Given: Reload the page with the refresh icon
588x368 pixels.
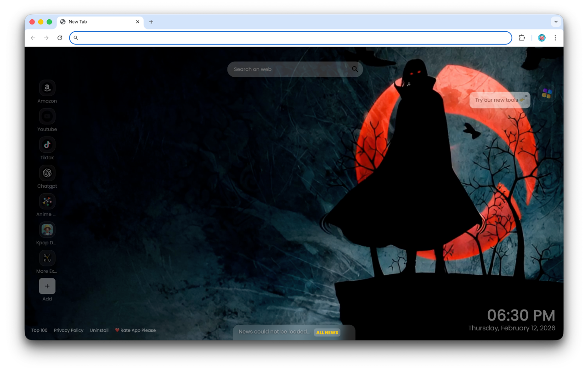Looking at the screenshot, I should click(60, 38).
